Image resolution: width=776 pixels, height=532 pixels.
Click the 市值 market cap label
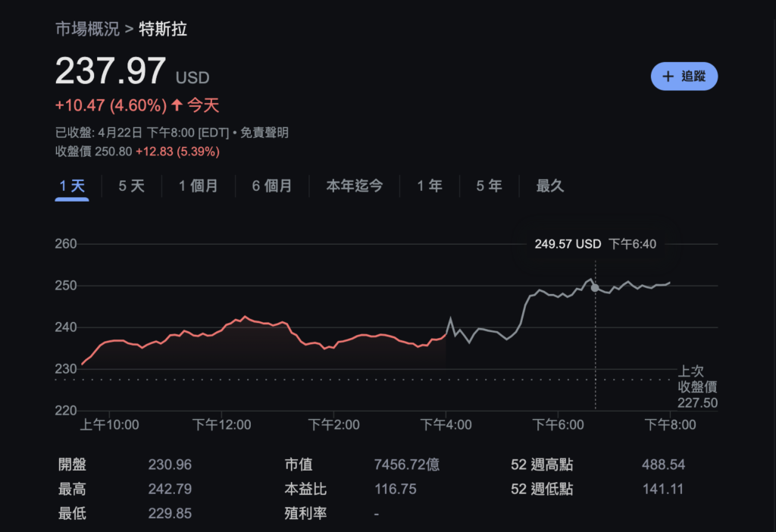click(x=298, y=465)
